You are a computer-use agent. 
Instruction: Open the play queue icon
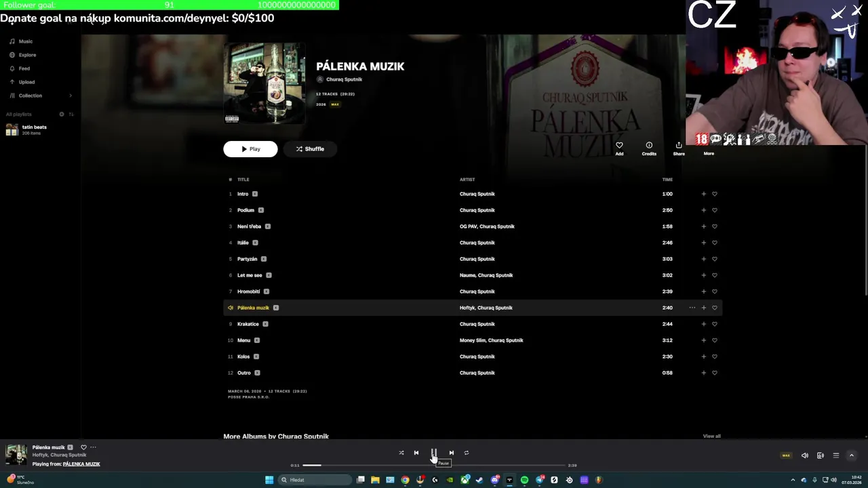[836, 455]
